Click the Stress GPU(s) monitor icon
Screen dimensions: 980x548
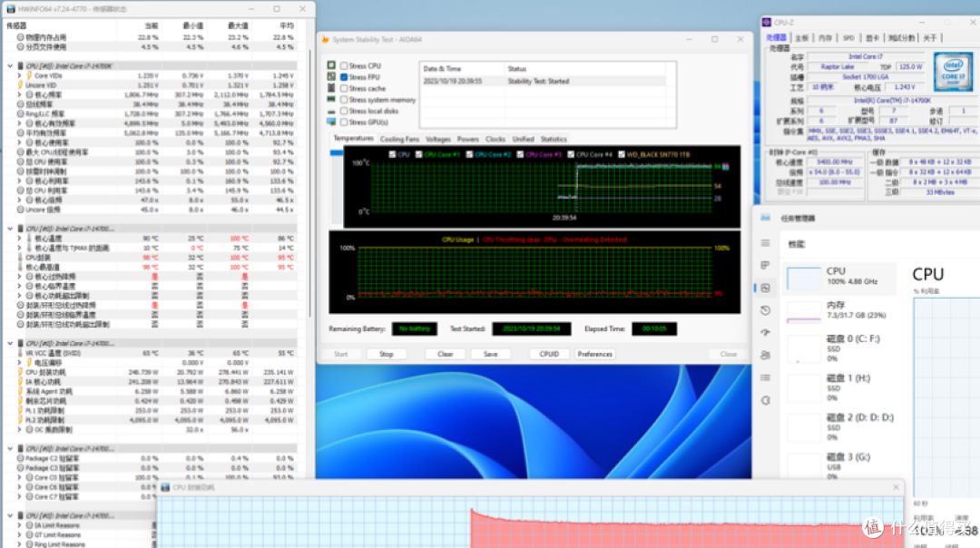coord(331,122)
